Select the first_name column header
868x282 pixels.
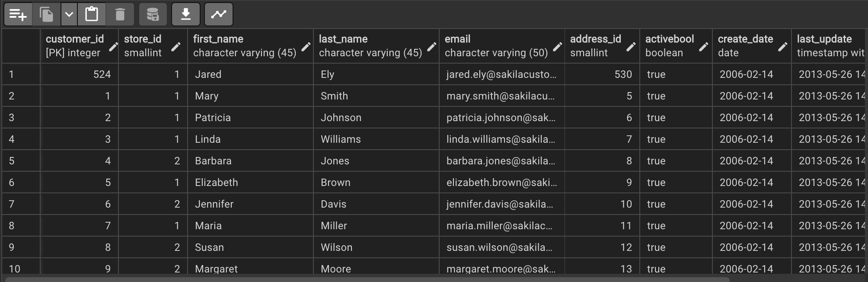click(251, 46)
